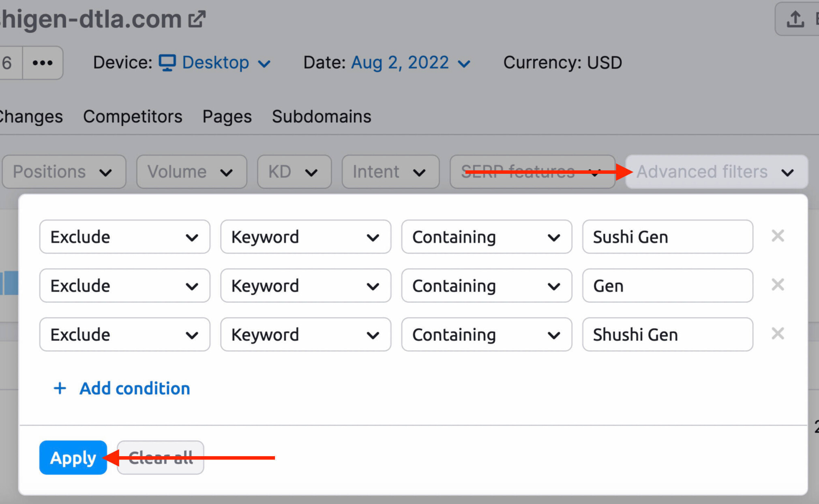This screenshot has width=819, height=504.
Task: Edit the Gen value field
Action: pos(668,286)
